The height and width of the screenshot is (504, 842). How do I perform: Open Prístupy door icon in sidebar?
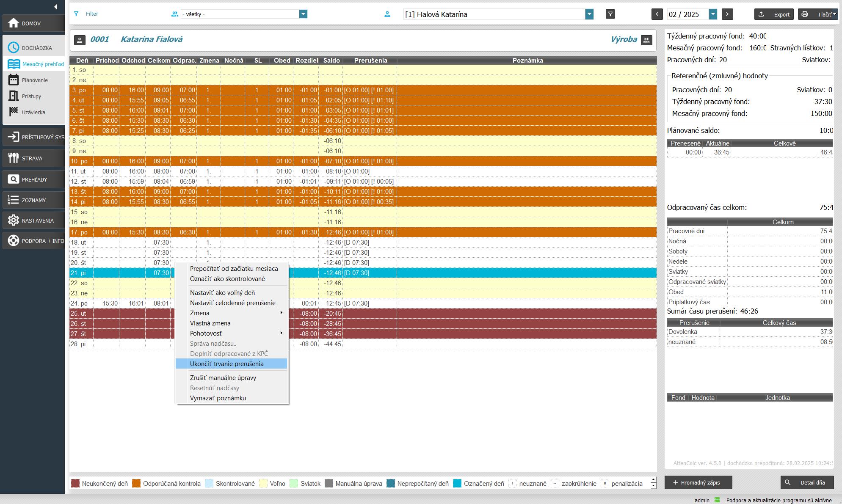(14, 96)
